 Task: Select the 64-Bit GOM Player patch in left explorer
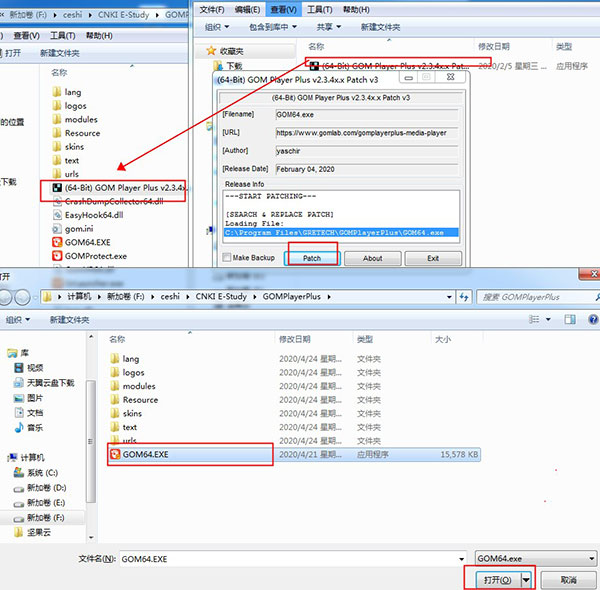(x=119, y=188)
